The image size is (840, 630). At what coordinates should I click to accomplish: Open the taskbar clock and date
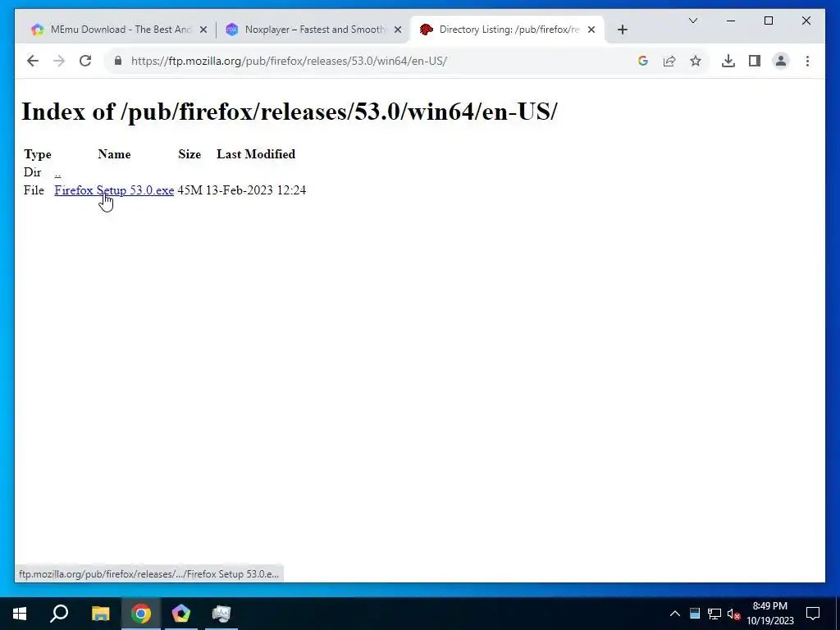pyautogui.click(x=769, y=614)
